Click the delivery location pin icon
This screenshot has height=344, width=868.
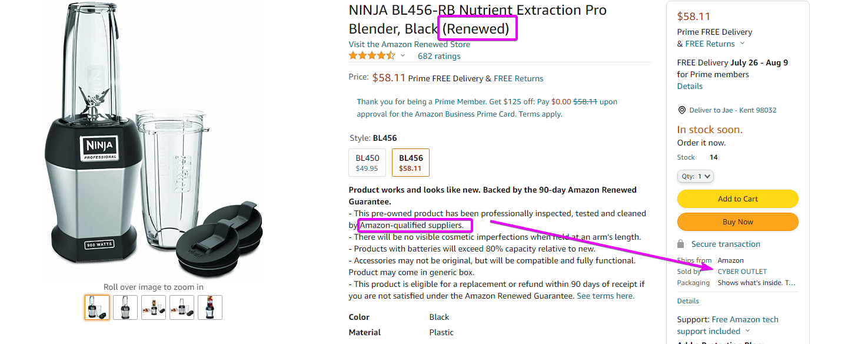coord(681,110)
